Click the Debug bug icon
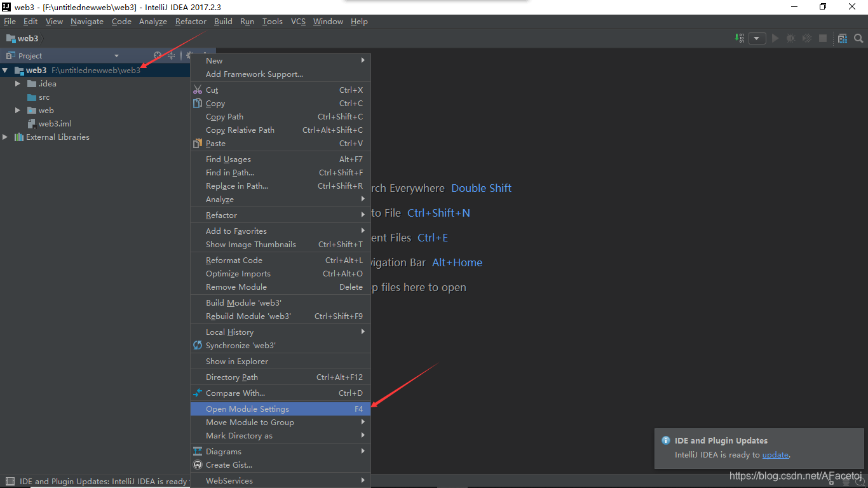 (790, 38)
